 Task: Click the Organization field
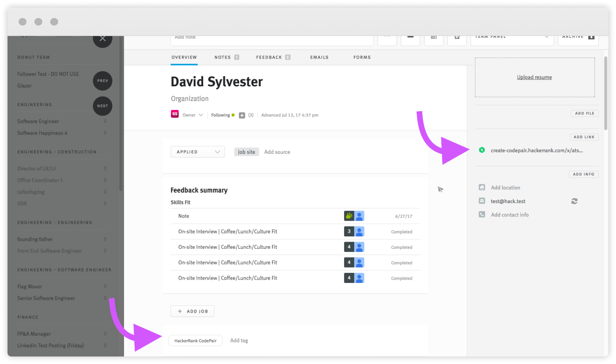coord(190,99)
